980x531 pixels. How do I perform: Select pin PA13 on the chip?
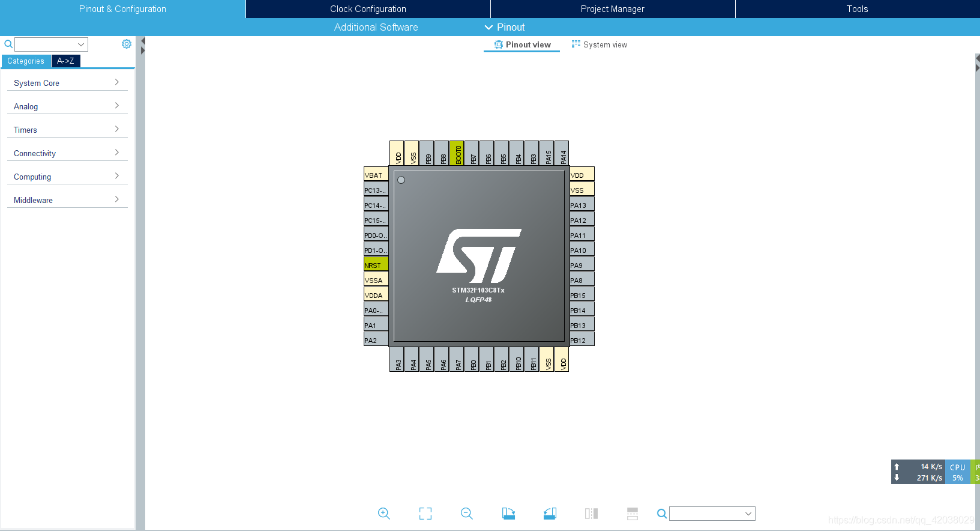pos(582,204)
